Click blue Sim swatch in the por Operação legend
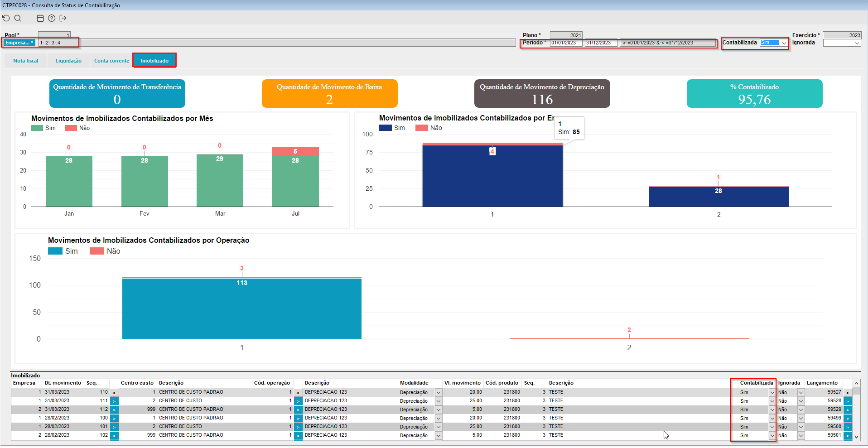This screenshot has width=868, height=448. click(x=55, y=251)
